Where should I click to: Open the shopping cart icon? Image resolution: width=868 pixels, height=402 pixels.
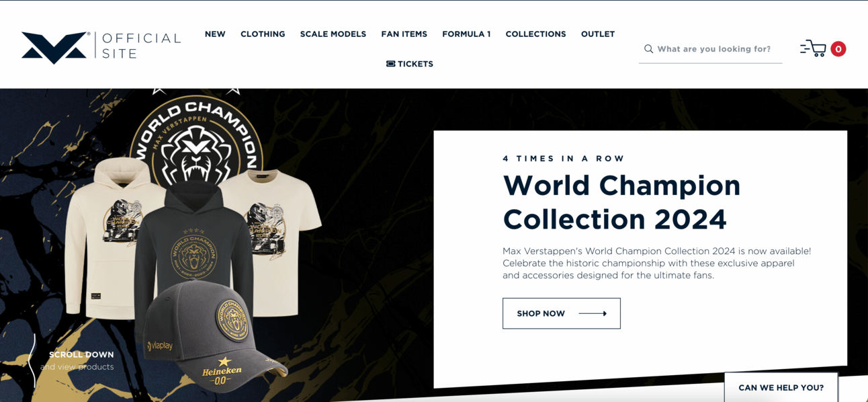813,48
